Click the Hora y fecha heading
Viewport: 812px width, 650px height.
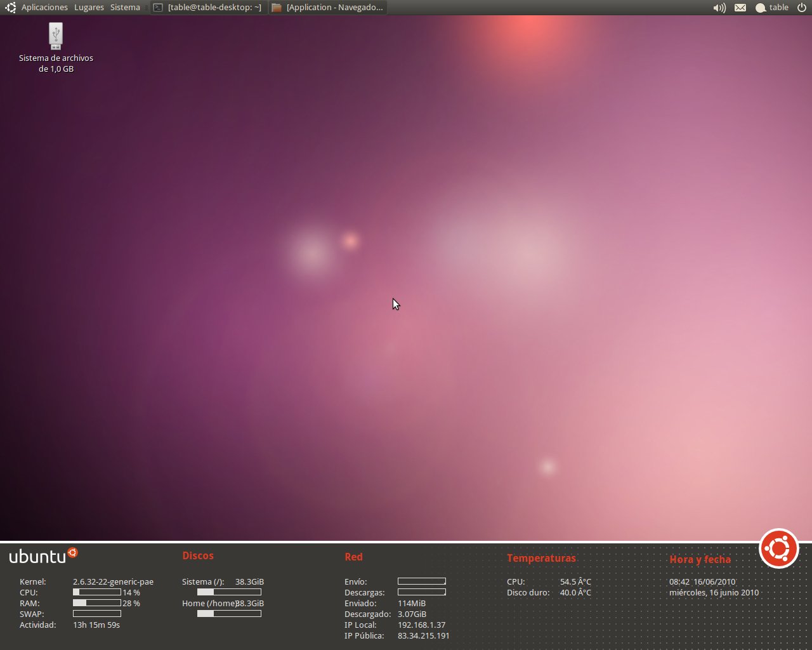pos(700,559)
